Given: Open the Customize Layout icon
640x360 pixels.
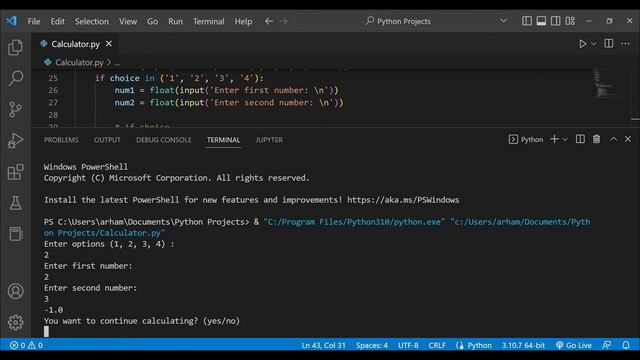Looking at the screenshot, I should click(x=570, y=21).
